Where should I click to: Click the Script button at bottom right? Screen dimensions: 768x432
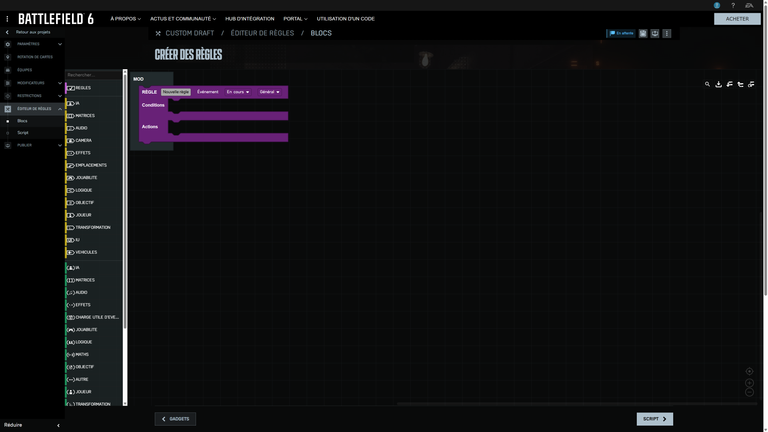click(x=654, y=419)
